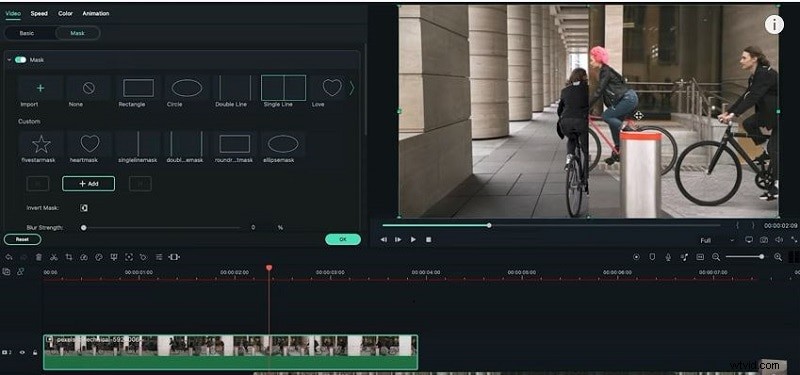This screenshot has width=800, height=375.
Task: Activate the Motion Tracking target icon
Action: point(129,257)
